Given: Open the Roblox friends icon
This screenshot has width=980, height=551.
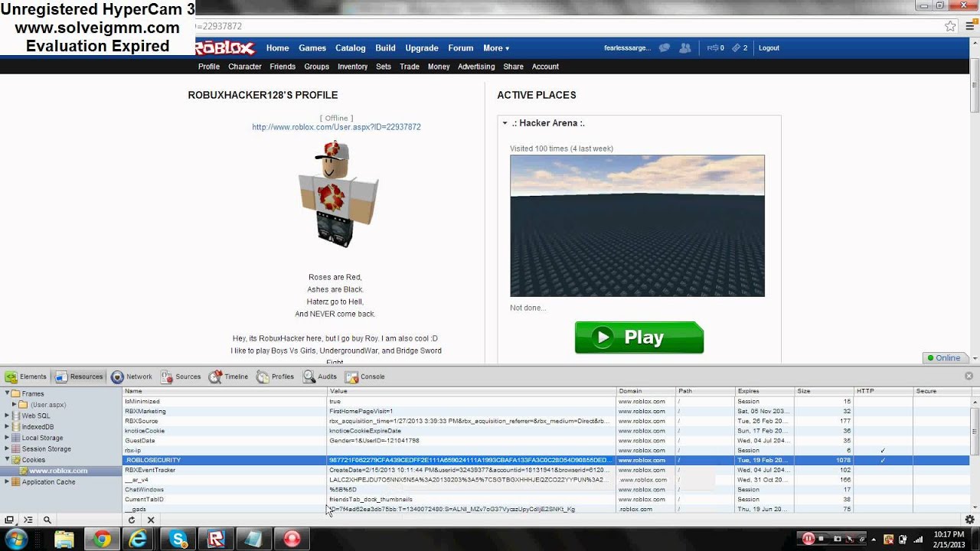Looking at the screenshot, I should point(685,47).
